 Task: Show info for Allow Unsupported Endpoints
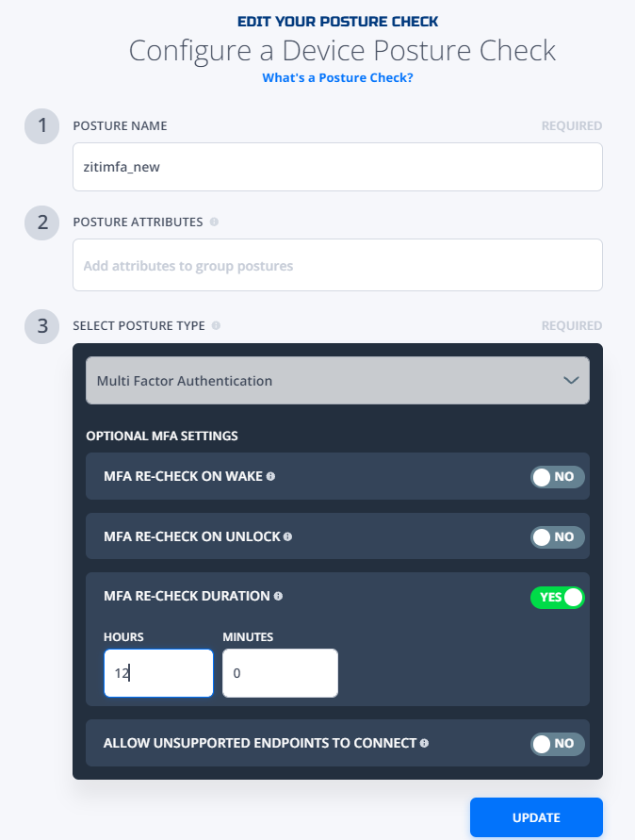click(424, 743)
